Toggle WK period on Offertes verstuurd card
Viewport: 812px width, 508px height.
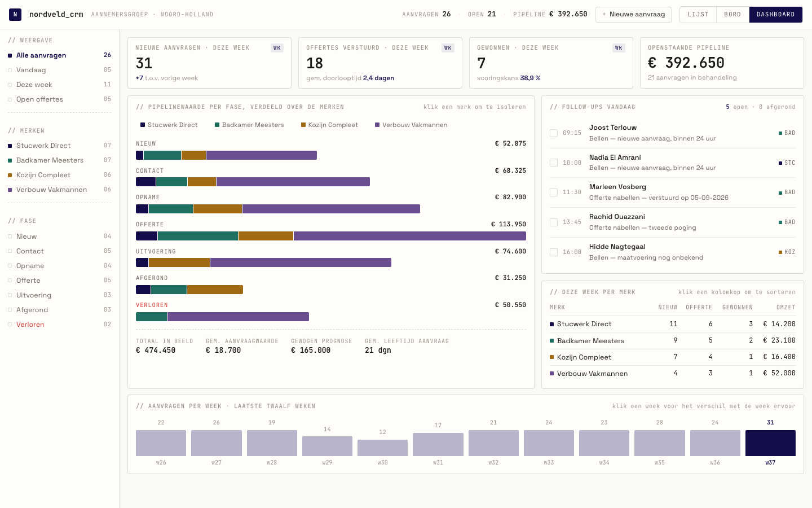pos(448,48)
